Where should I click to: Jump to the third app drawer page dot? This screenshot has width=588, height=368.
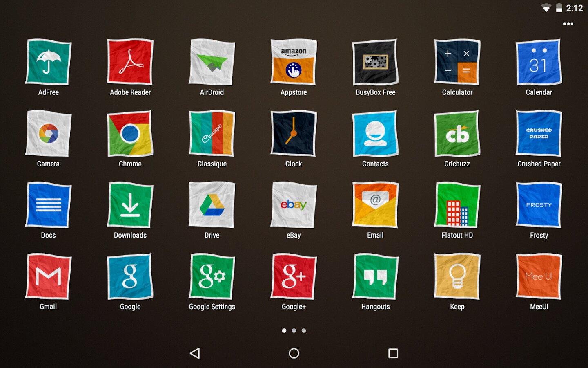[304, 330]
